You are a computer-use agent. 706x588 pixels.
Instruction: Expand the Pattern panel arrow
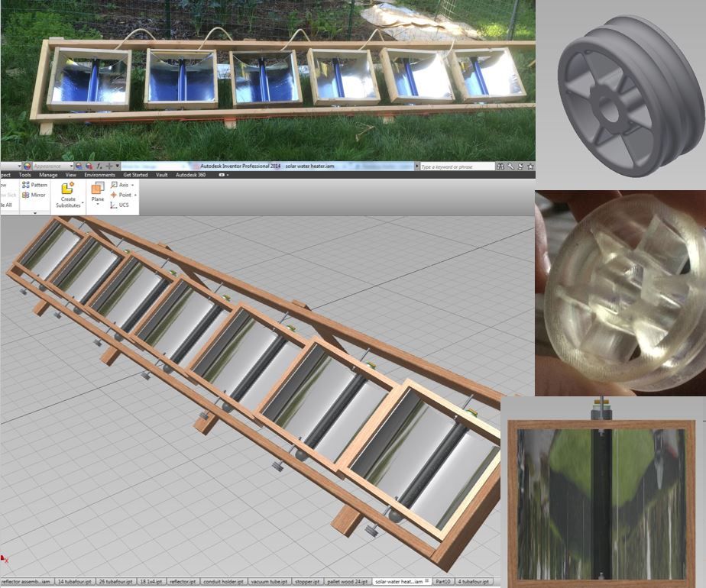(x=35, y=213)
